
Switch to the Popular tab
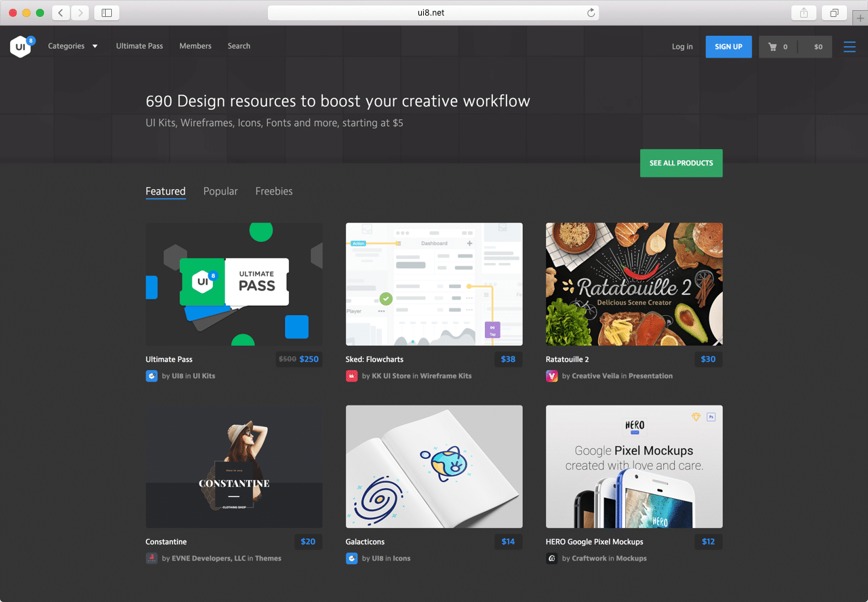click(x=220, y=191)
